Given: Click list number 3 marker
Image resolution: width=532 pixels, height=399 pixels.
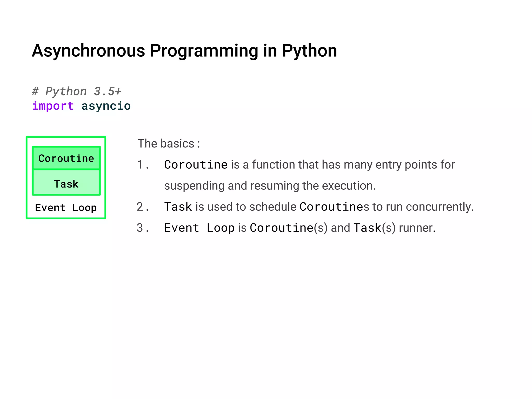Looking at the screenshot, I should [x=143, y=228].
